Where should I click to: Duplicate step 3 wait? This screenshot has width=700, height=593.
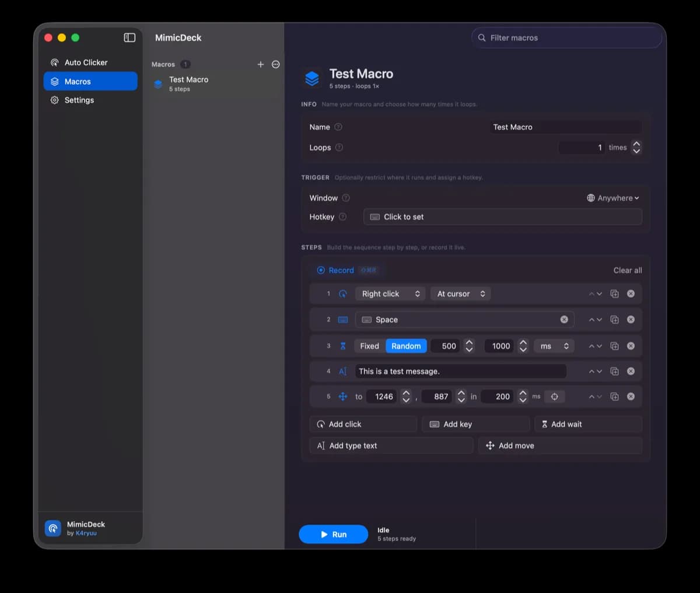(x=614, y=346)
